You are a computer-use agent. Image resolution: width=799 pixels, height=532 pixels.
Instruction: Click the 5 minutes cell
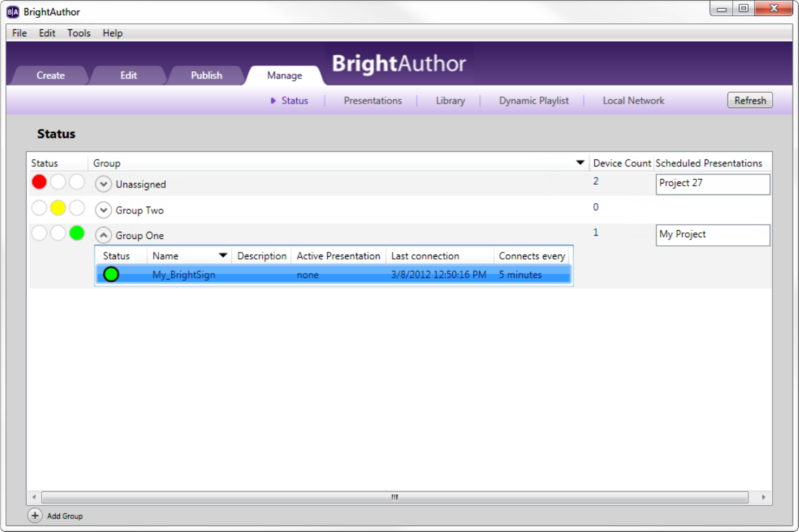(520, 275)
